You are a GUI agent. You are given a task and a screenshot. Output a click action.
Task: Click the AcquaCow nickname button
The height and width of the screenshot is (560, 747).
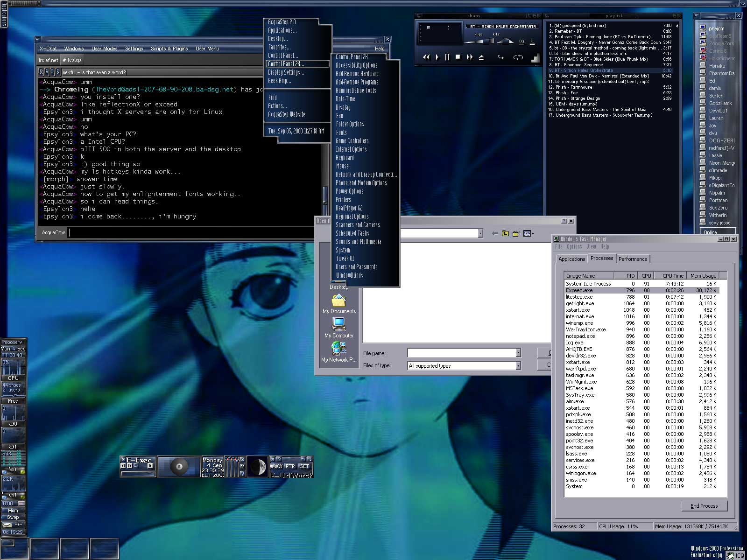point(53,232)
